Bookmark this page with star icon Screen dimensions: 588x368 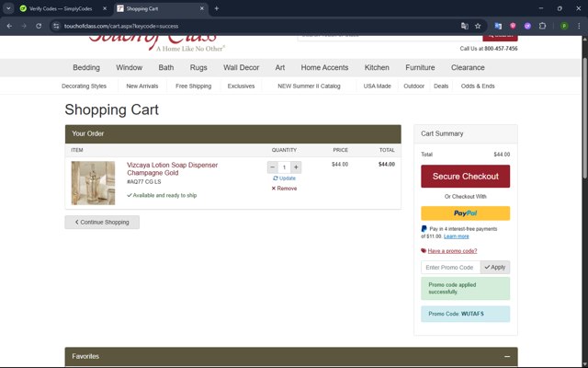tap(478, 26)
